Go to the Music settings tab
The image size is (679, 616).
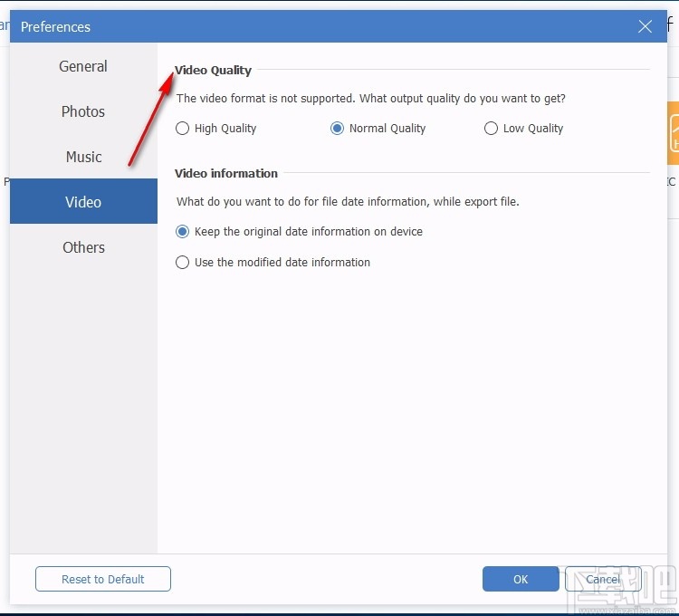point(83,157)
